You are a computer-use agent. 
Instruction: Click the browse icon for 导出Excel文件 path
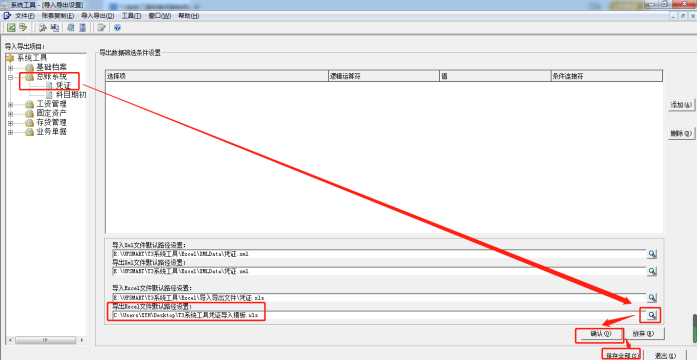652,315
